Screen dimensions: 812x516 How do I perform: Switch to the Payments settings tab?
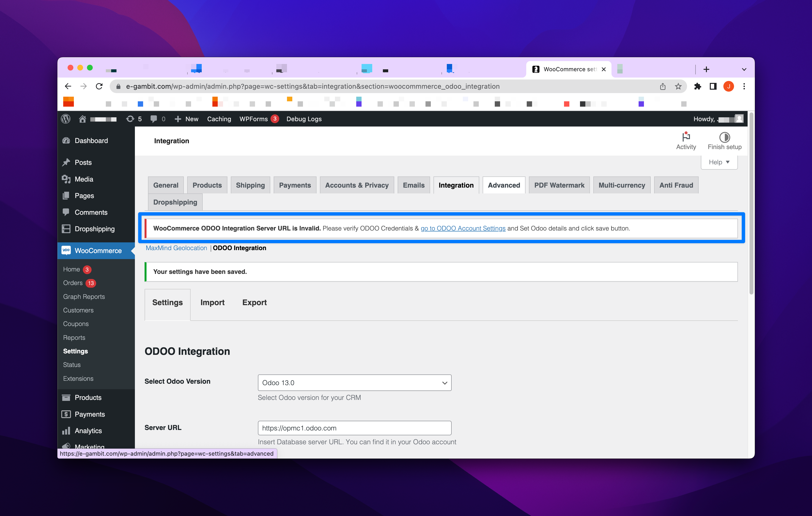pos(295,185)
